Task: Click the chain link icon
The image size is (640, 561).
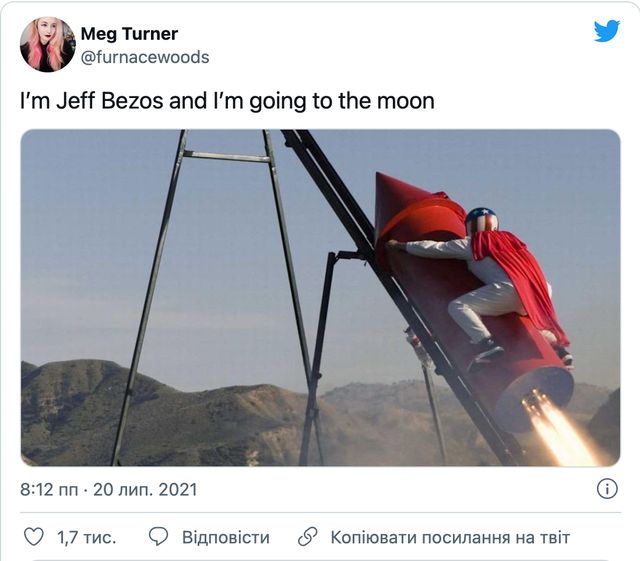Action: pyautogui.click(x=307, y=537)
